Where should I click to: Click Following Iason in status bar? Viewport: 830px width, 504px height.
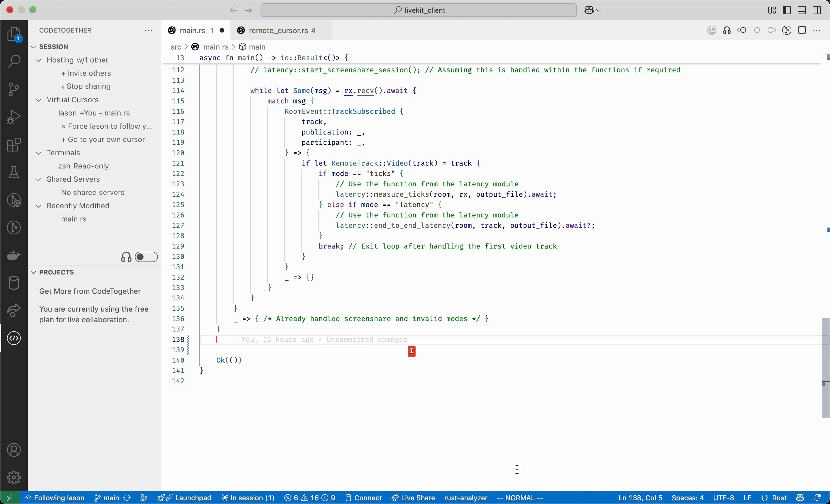(54, 498)
